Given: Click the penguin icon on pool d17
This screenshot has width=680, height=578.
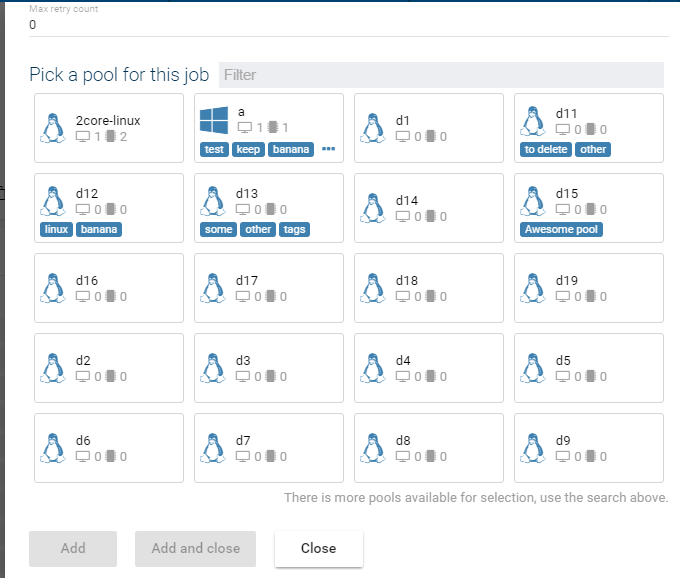Looking at the screenshot, I should pos(212,288).
